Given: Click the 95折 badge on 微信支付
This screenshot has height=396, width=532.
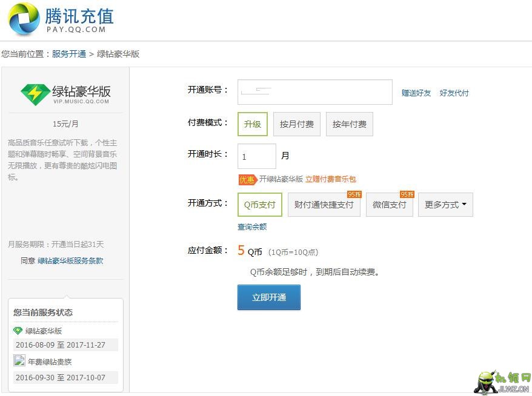Looking at the screenshot, I should point(407,194).
